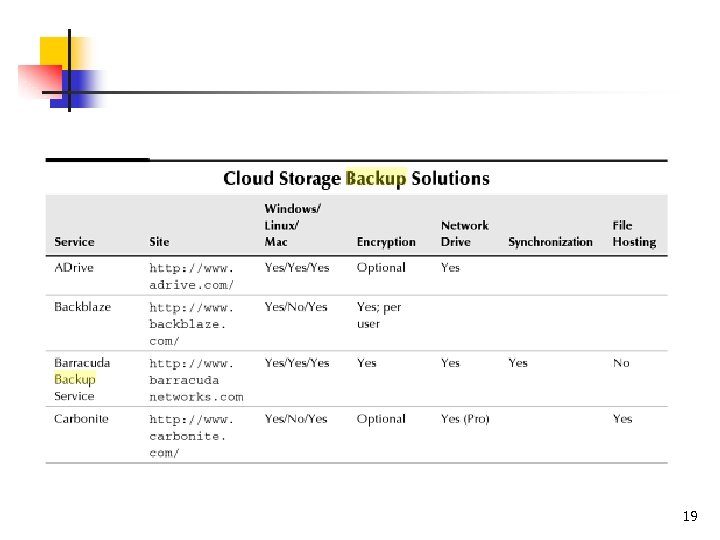Click the Network Drive column header
Screen dimensions: 720x540
[465, 234]
